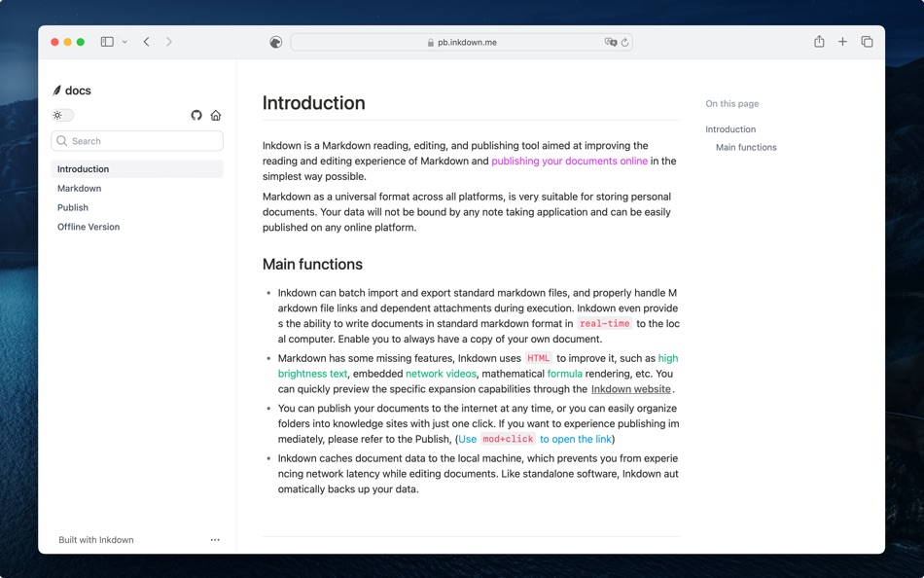Open the Markdown page in sidebar
924x578 pixels.
(79, 188)
